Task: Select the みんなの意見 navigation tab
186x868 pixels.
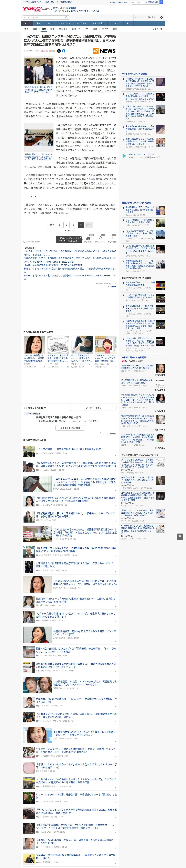Action: (x=98, y=24)
